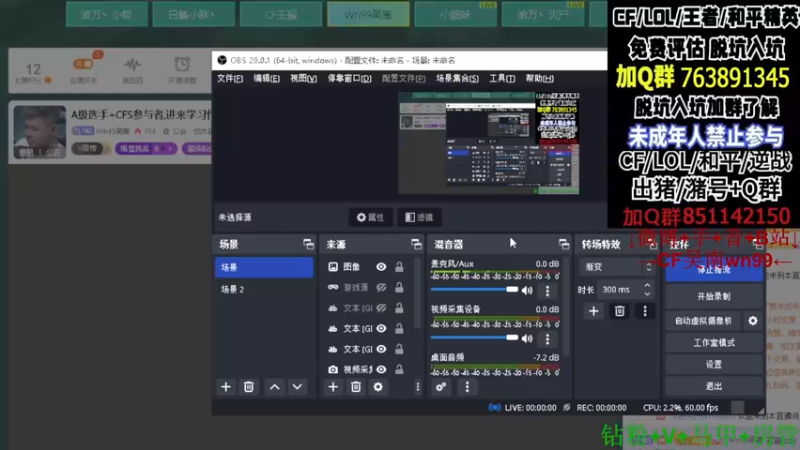Click the 开始录制 start recording button

714,296
